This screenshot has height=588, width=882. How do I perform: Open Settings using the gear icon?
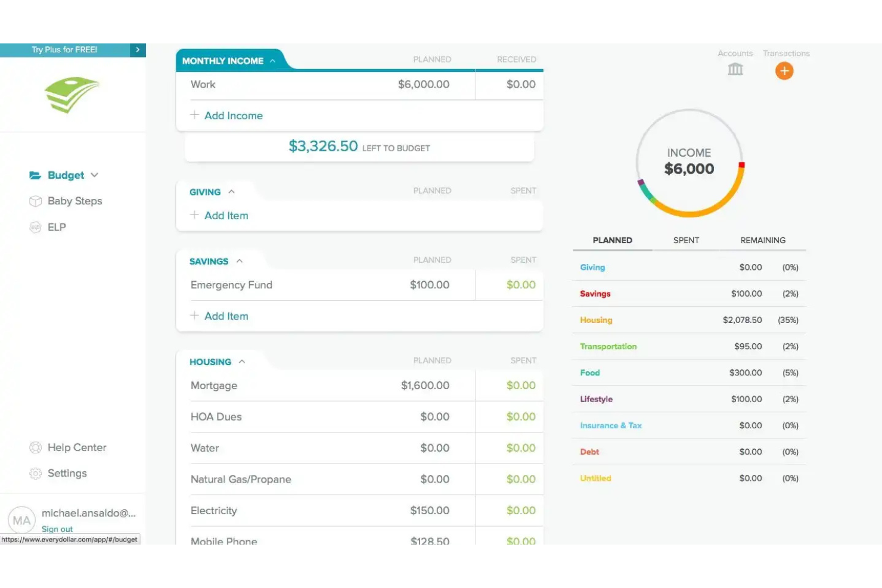(35, 473)
